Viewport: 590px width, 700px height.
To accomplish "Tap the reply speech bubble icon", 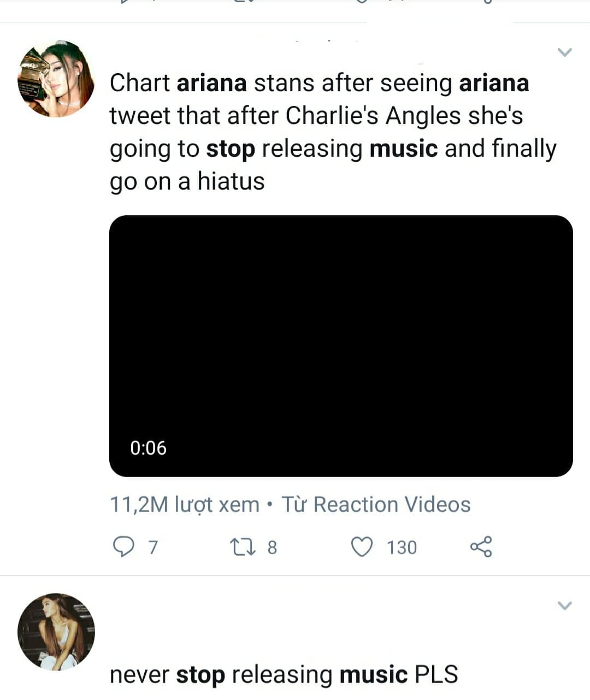I will point(123,546).
